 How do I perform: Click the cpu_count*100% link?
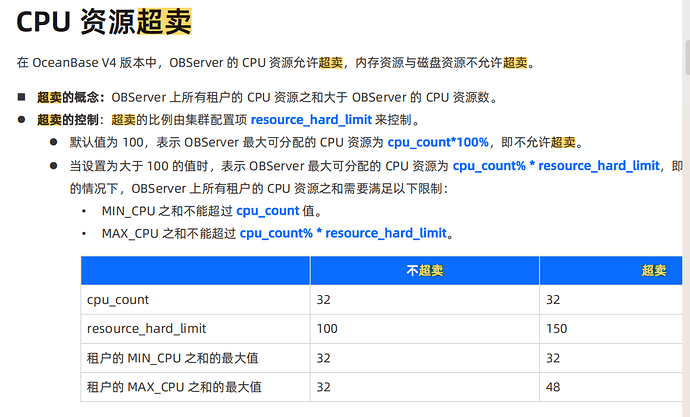tap(438, 142)
